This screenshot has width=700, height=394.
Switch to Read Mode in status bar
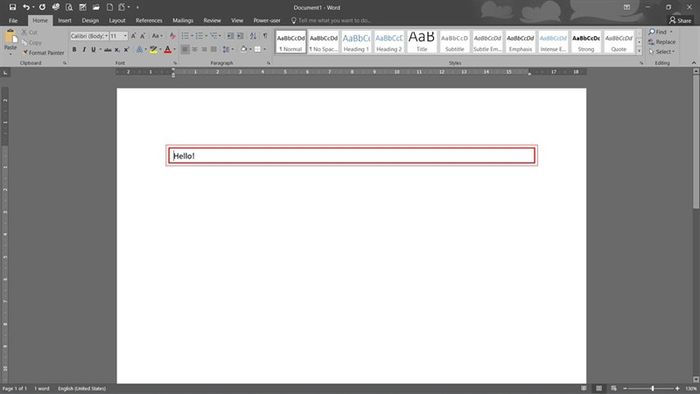[583, 388]
